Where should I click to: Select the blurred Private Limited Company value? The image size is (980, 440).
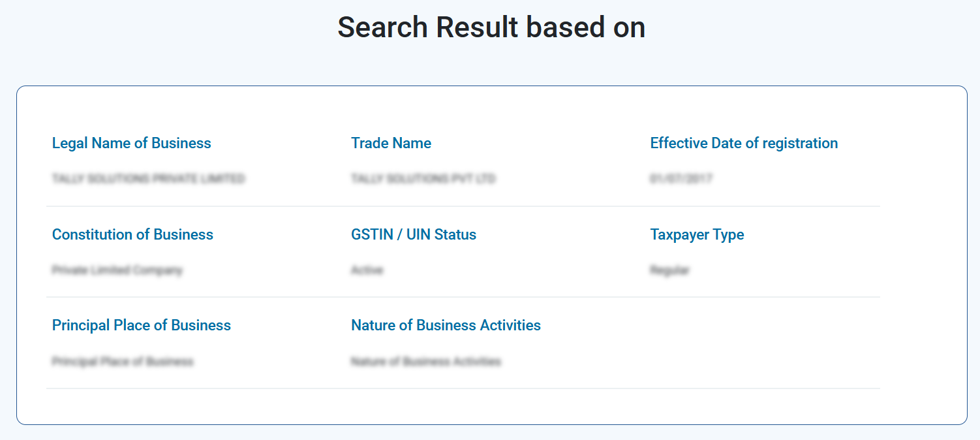coord(117,270)
